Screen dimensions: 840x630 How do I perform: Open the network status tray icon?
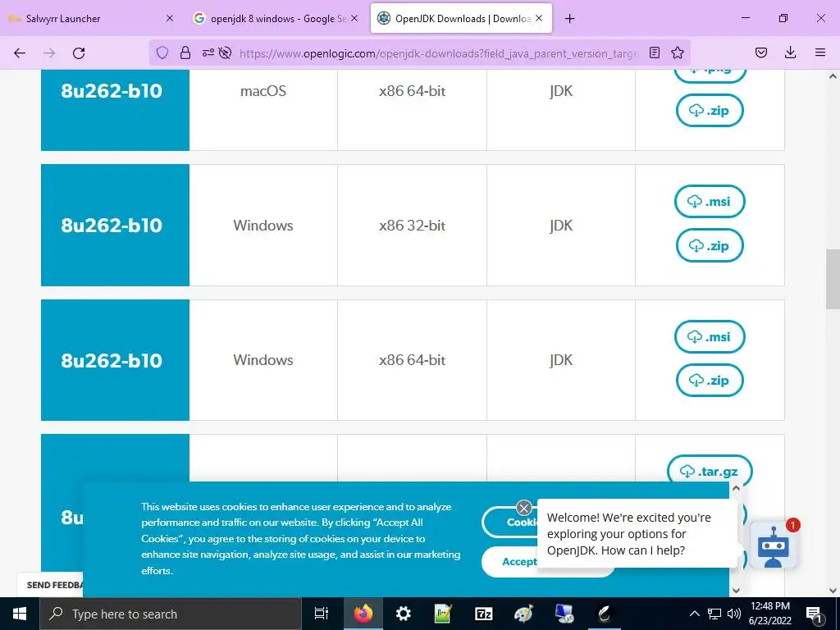[x=714, y=614]
